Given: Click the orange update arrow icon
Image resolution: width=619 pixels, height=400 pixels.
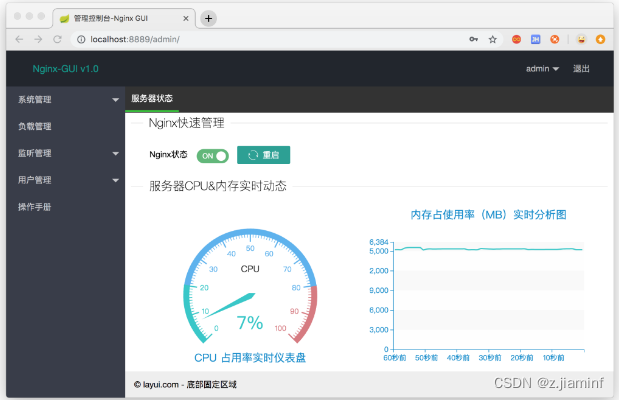Looking at the screenshot, I should pyautogui.click(x=600, y=39).
